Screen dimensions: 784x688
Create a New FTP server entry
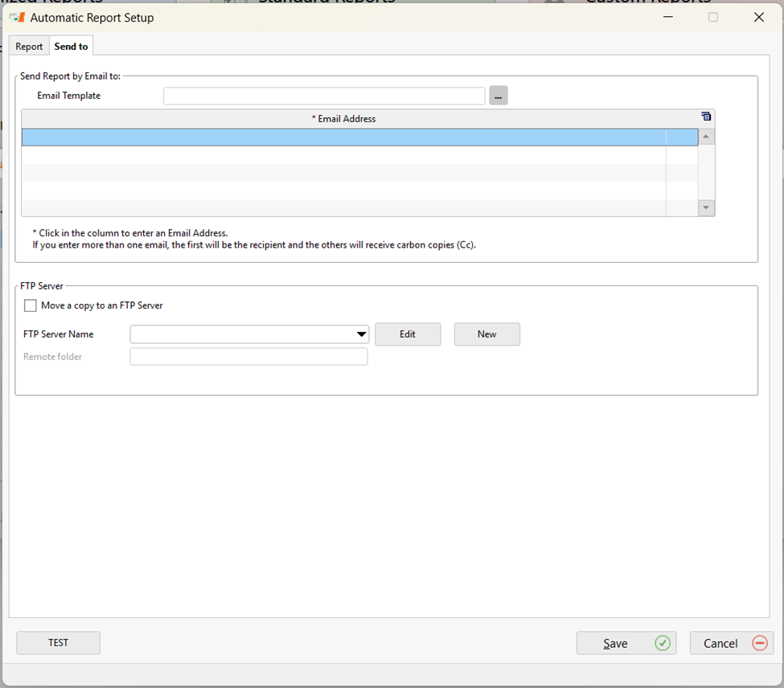(x=486, y=334)
